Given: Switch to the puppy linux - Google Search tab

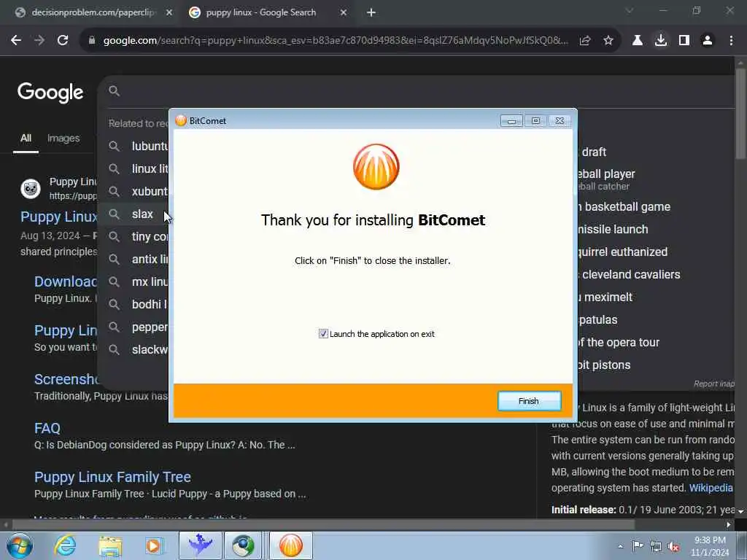Looking at the screenshot, I should 261,12.
